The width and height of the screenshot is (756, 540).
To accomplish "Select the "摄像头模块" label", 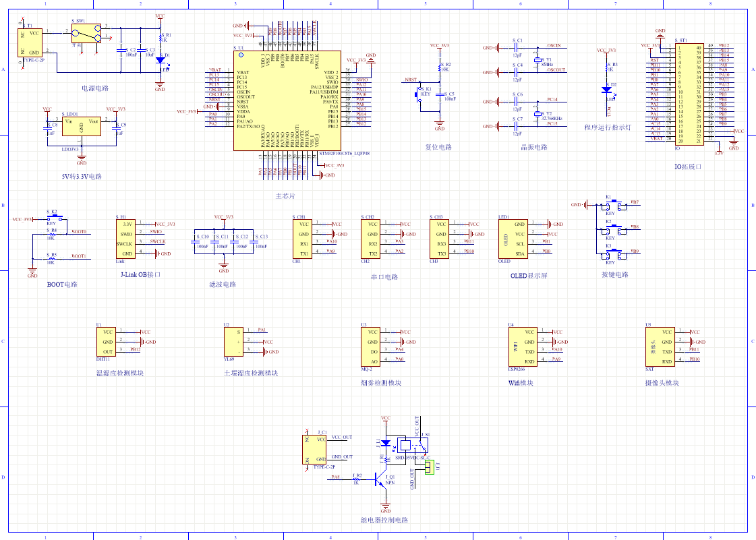I will (x=662, y=383).
